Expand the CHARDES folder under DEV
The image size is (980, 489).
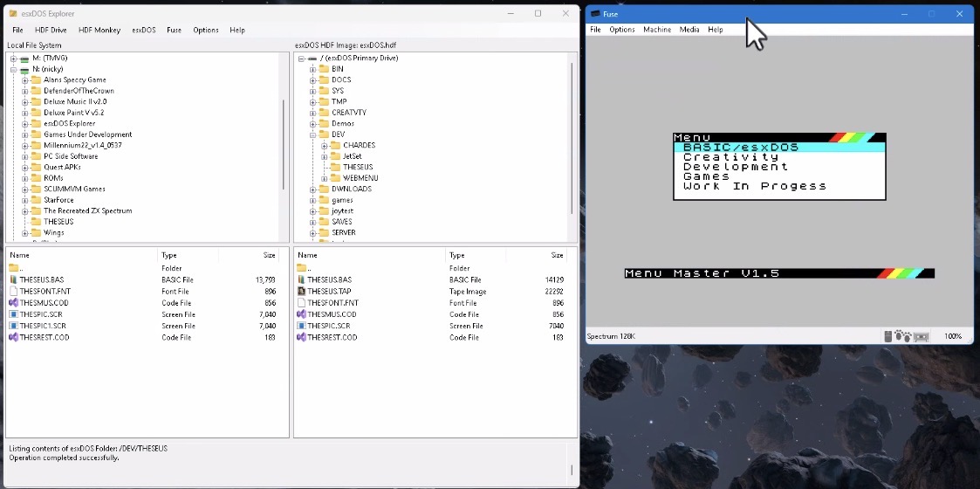click(325, 145)
